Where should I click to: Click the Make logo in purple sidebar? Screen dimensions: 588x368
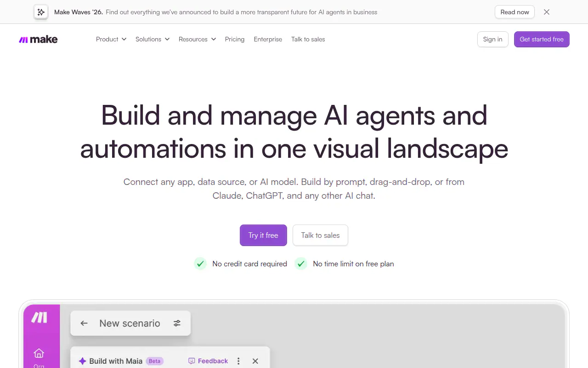pos(39,317)
